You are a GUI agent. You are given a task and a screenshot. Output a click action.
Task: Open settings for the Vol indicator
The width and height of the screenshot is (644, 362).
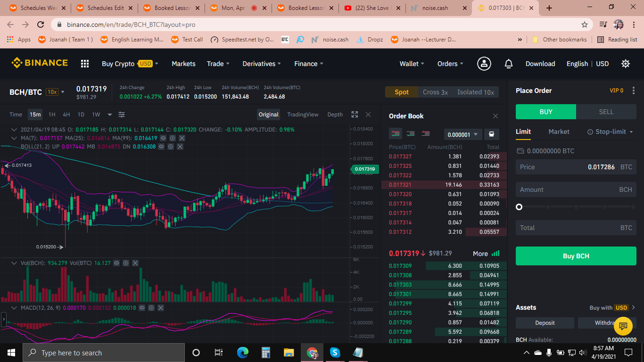(x=126, y=263)
